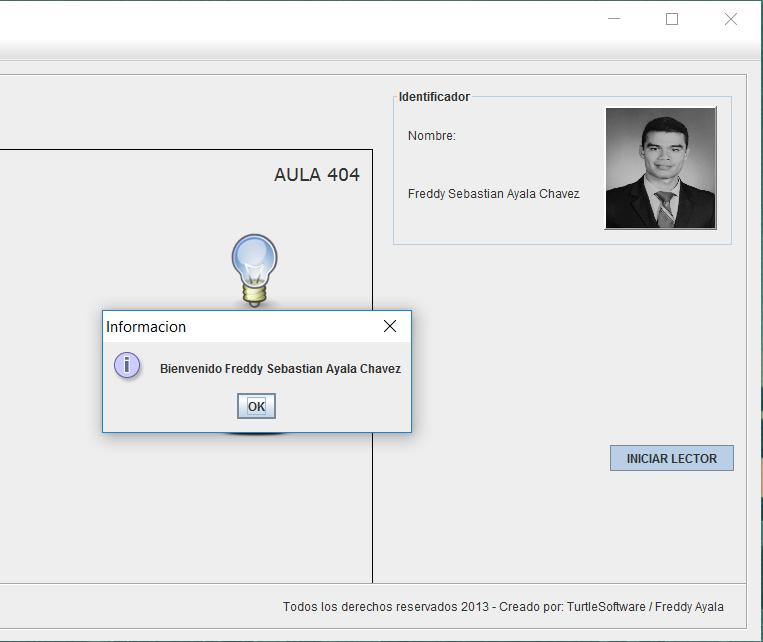The image size is (763, 642).
Task: Click the 'Informacion' dialog title
Action: [146, 327]
